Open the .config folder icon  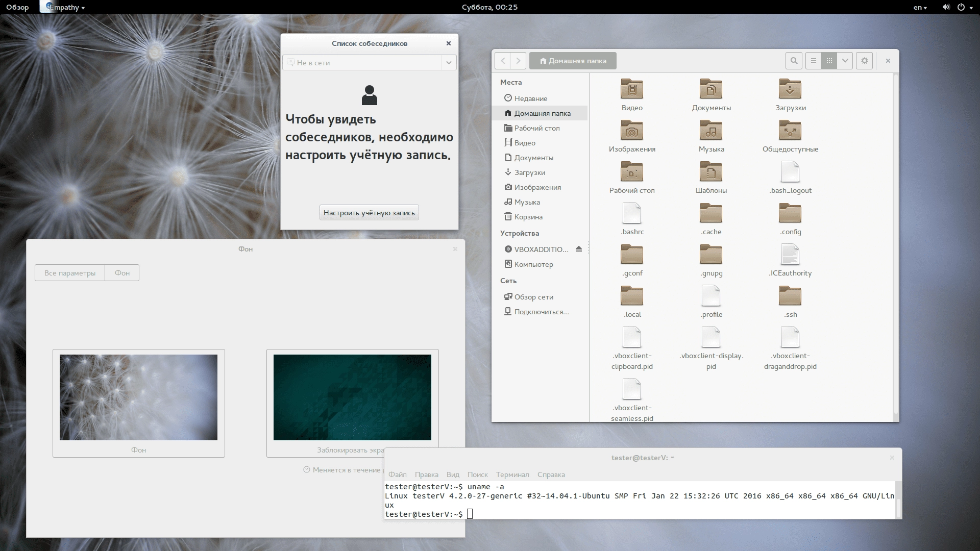(790, 213)
